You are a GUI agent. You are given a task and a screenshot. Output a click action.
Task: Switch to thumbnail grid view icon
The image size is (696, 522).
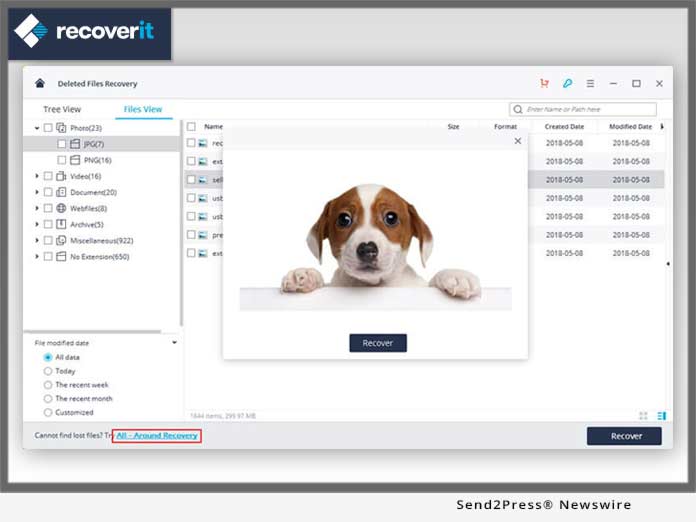tap(642, 415)
